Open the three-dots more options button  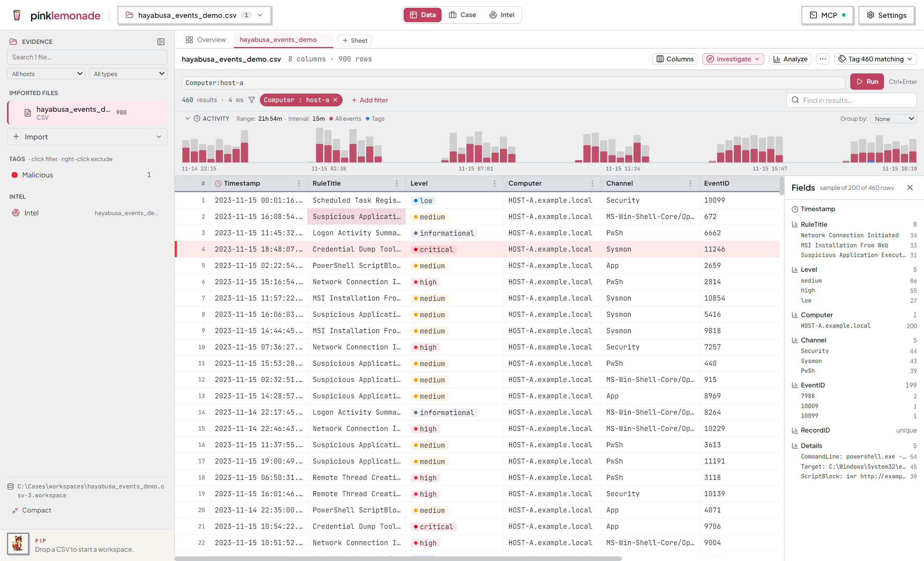coord(823,59)
